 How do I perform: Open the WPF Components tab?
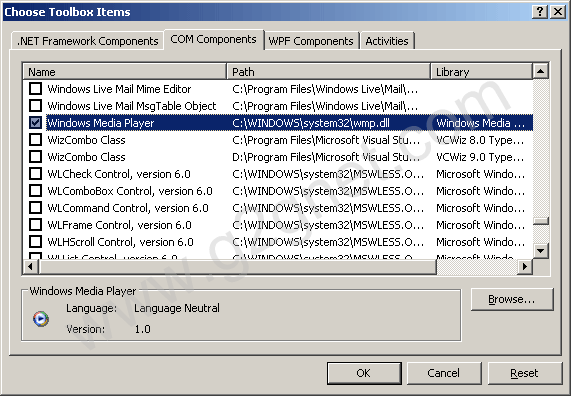[311, 41]
